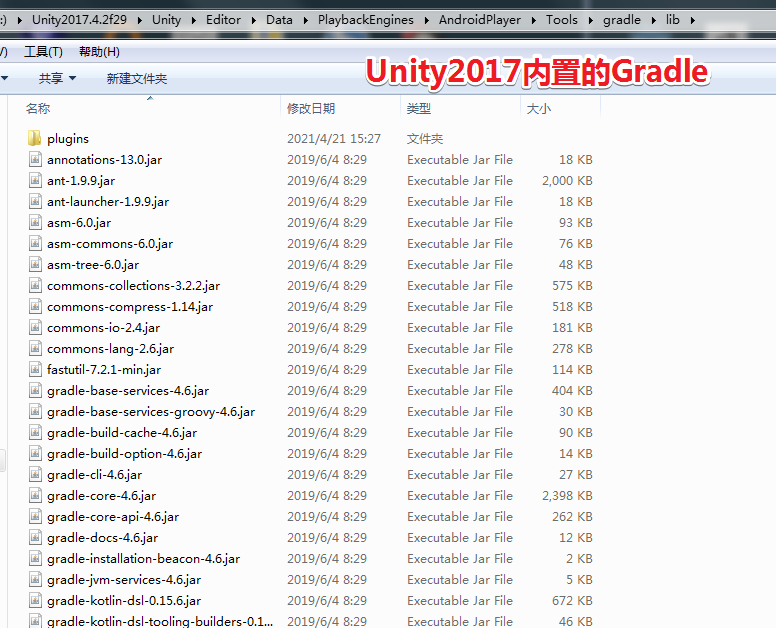Expand the arrow after Unity2017.4.2f29 breadcrumb
This screenshot has height=628, width=776.
[x=140, y=20]
